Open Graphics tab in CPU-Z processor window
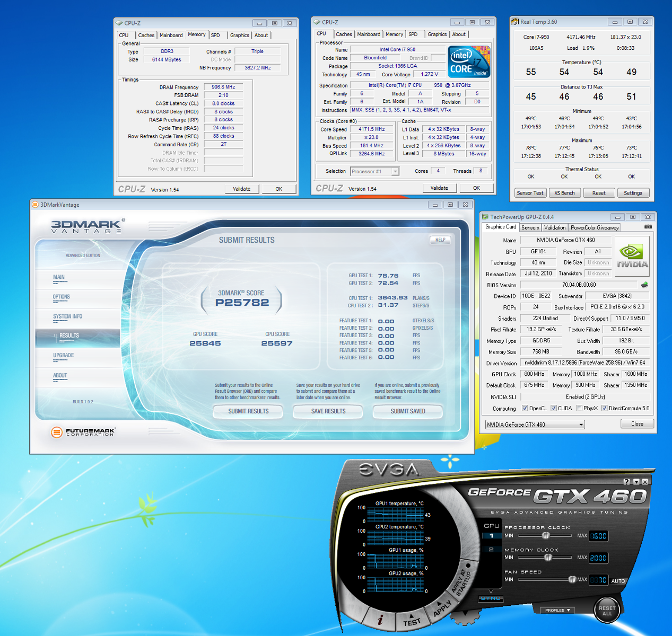Image resolution: width=672 pixels, height=636 pixels. tap(437, 34)
